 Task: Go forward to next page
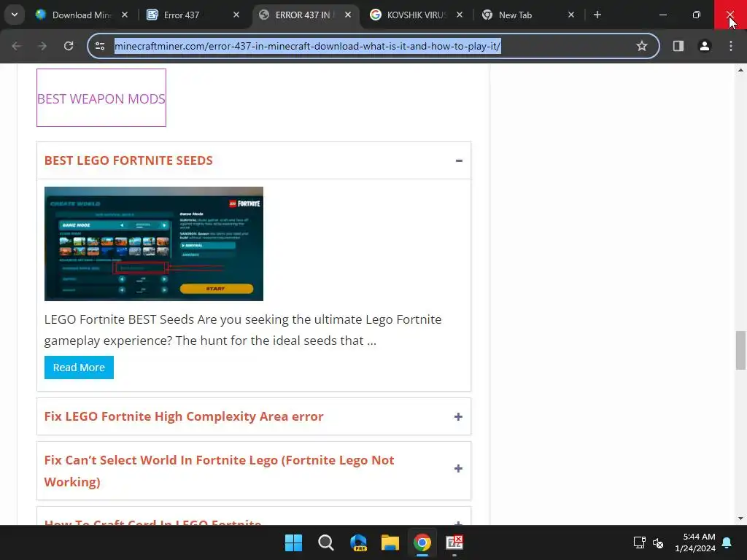(42, 46)
